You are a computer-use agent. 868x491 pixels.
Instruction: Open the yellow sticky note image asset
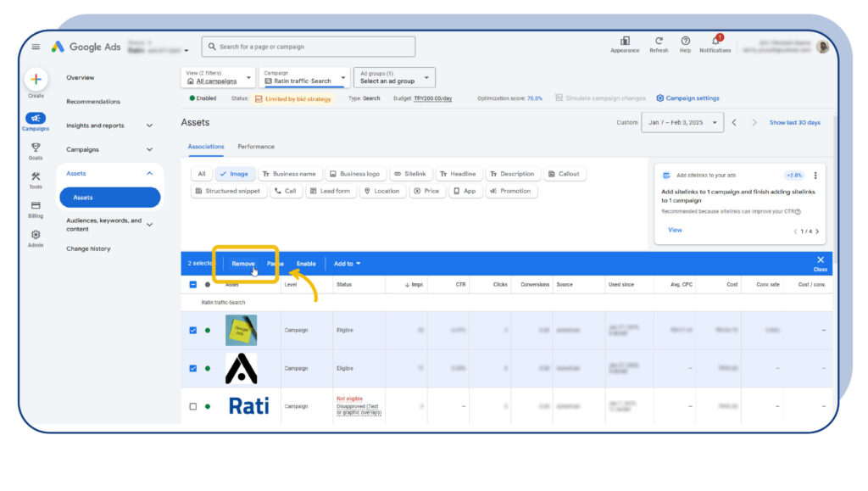[x=241, y=330]
